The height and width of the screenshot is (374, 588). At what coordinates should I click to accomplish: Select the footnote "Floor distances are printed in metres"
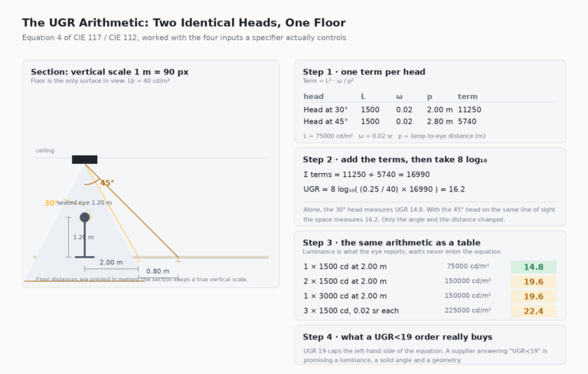[x=142, y=280]
